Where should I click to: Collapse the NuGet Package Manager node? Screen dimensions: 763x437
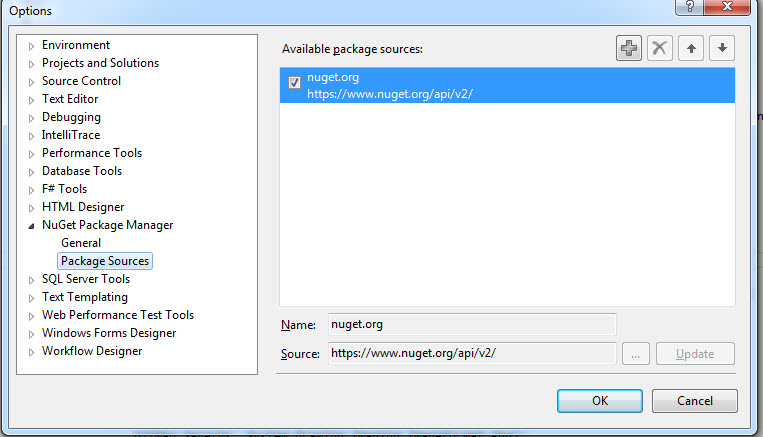[31, 226]
